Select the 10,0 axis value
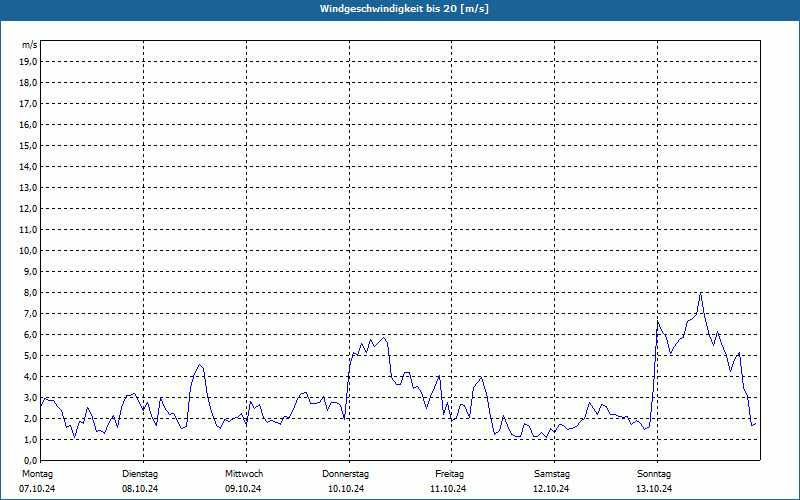 click(x=28, y=251)
